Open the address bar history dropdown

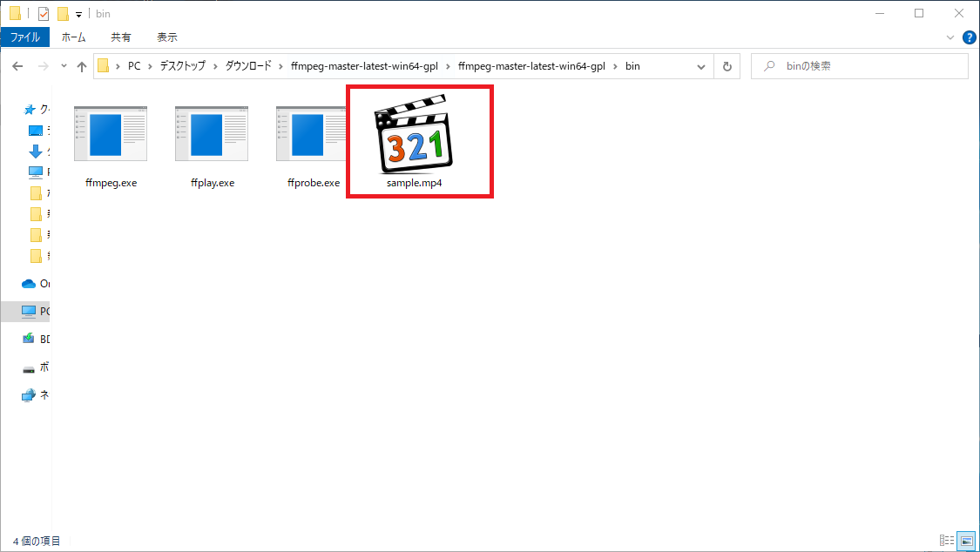pos(701,66)
